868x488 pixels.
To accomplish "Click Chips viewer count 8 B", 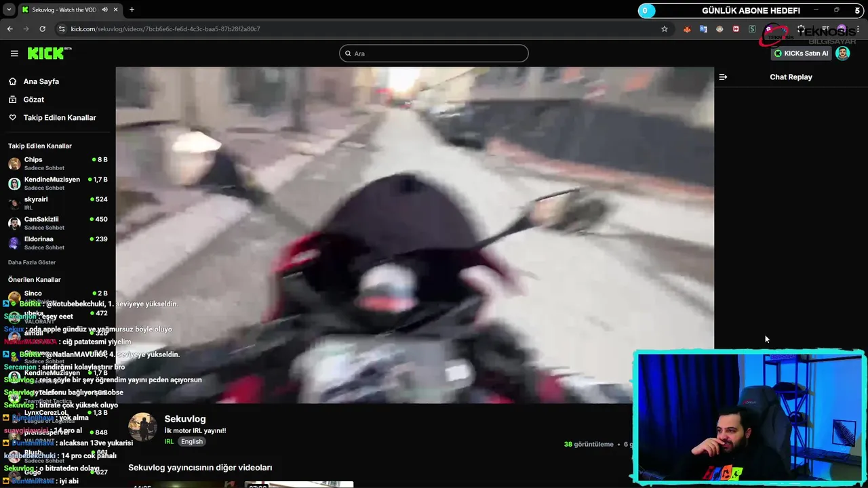I will (x=100, y=160).
